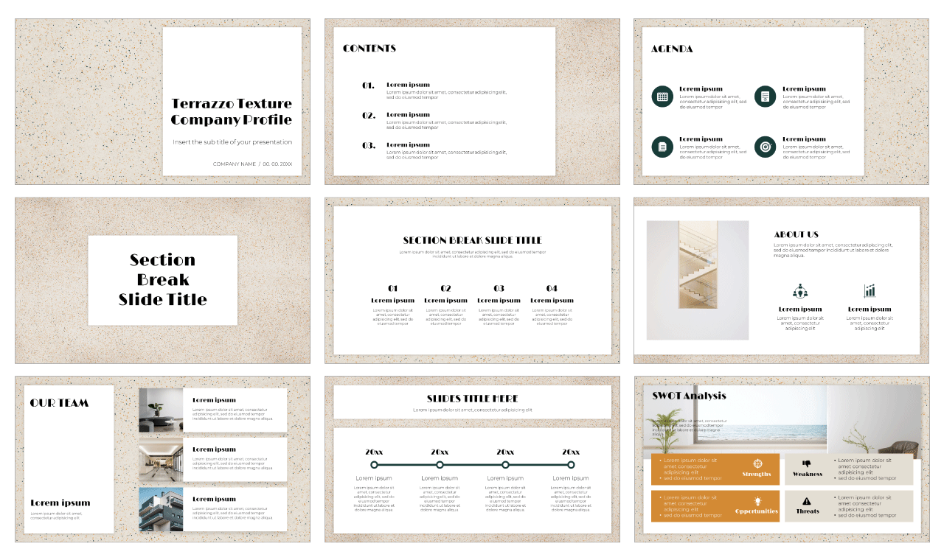
Task: Select the bar chart icon on About Us slide
Action: 870,291
